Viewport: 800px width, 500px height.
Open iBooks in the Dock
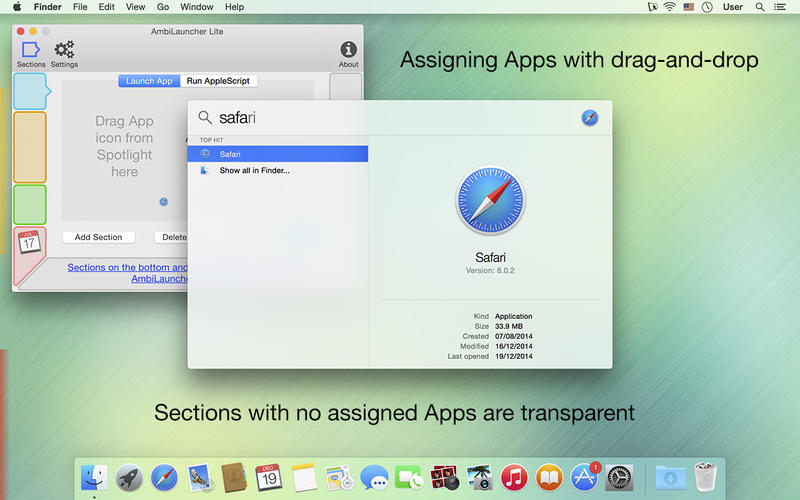[549, 478]
